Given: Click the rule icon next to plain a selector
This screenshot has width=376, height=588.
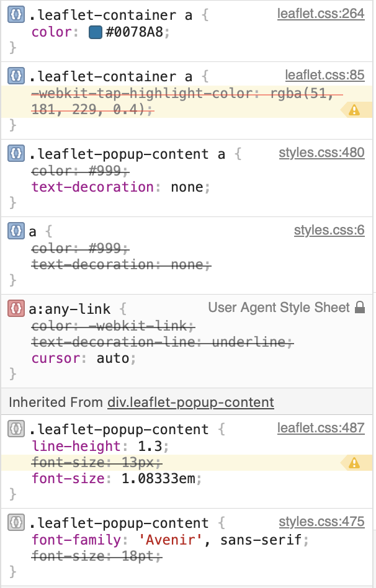Looking at the screenshot, I should click(17, 231).
